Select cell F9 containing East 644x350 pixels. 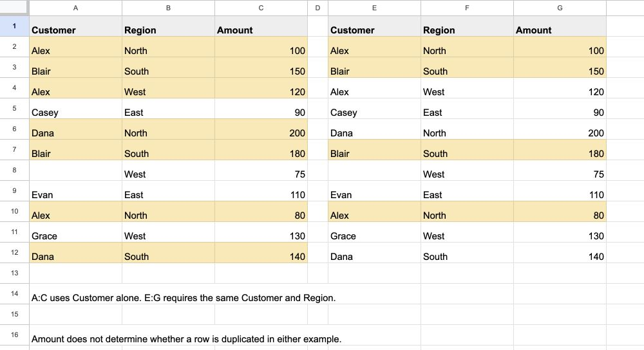467,191
